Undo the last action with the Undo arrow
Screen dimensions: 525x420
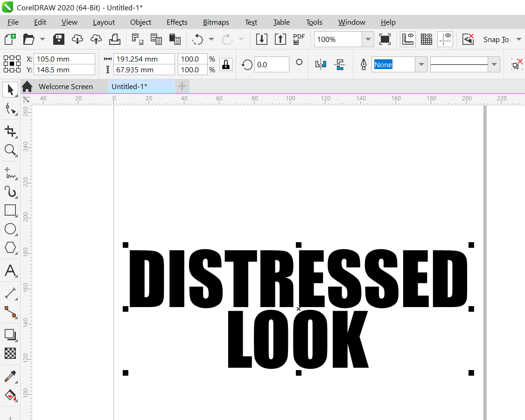tap(197, 39)
